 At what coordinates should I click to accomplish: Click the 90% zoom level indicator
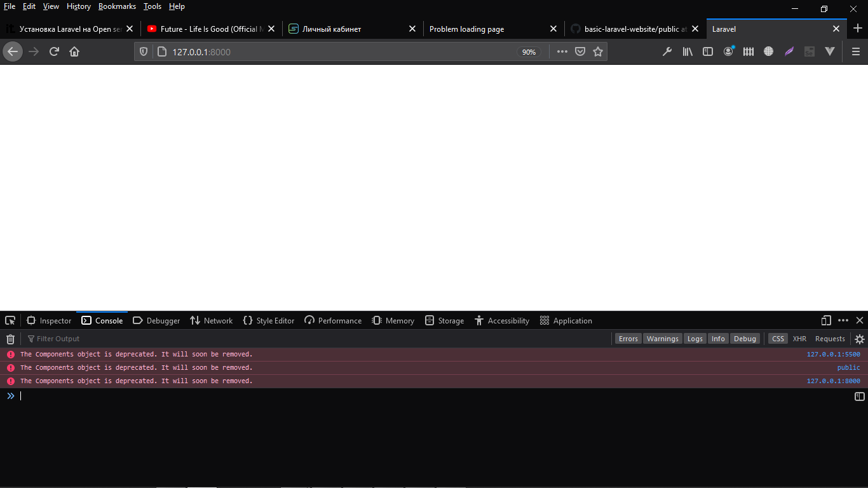click(x=529, y=52)
